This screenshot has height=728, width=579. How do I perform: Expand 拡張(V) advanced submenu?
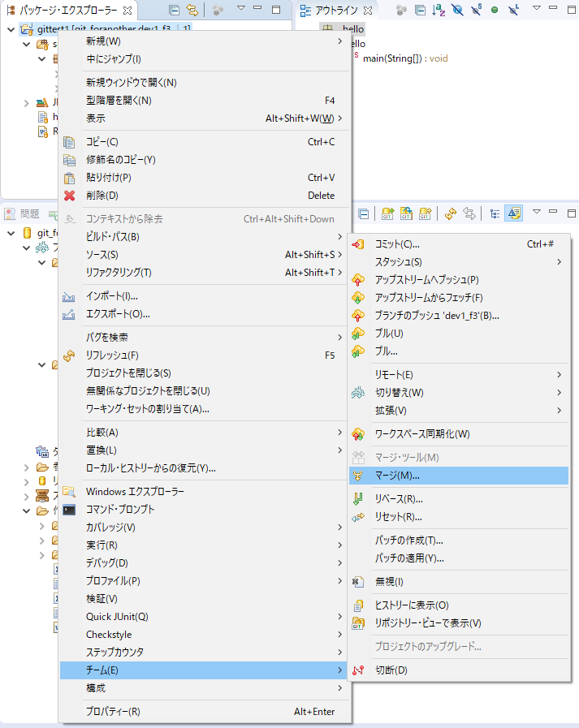click(x=459, y=411)
